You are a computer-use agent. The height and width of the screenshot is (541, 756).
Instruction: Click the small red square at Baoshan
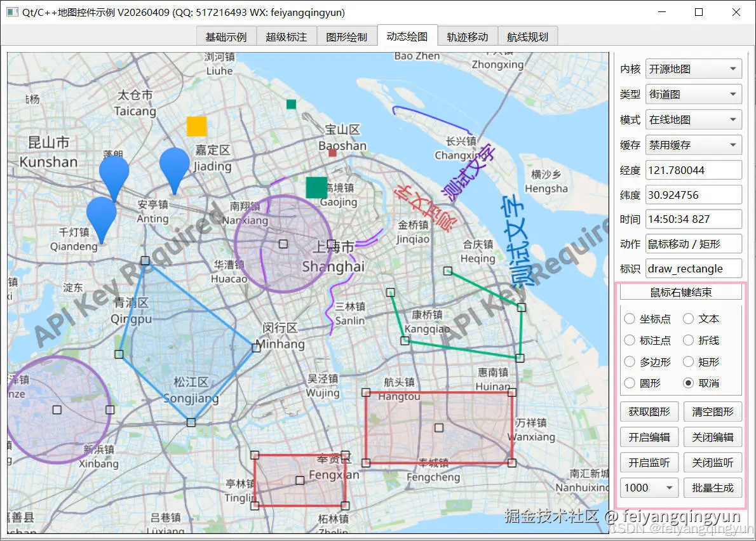coord(332,153)
